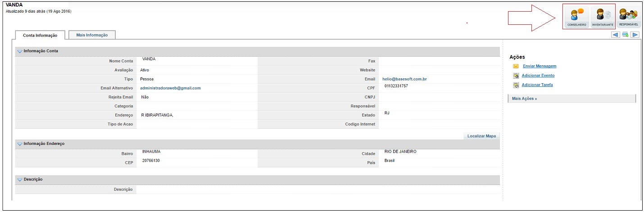This screenshot has width=644, height=212.
Task: Open the Inventariante icon button
Action: [x=603, y=17]
